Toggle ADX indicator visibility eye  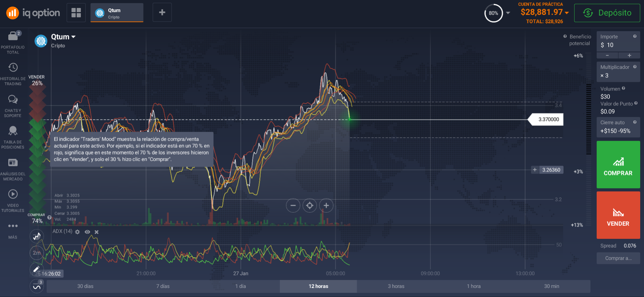click(x=87, y=232)
